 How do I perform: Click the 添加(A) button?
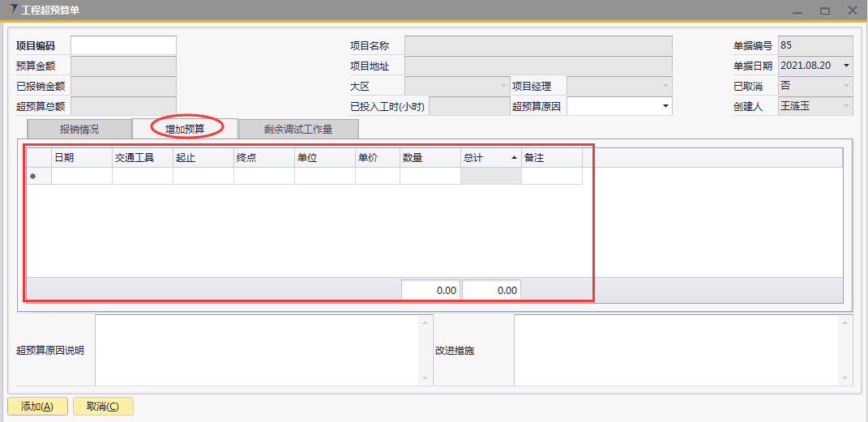coord(36,407)
